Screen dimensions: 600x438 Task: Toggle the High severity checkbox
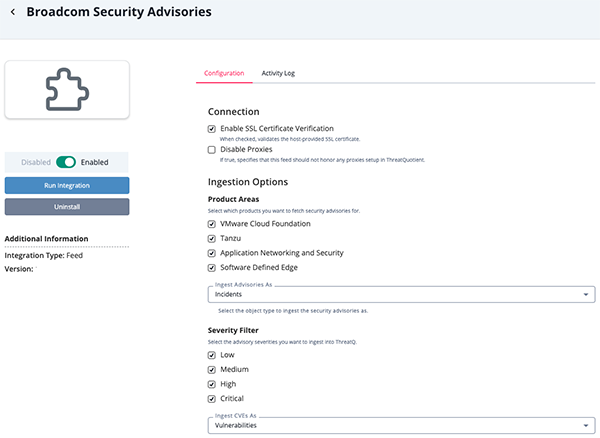click(x=212, y=384)
